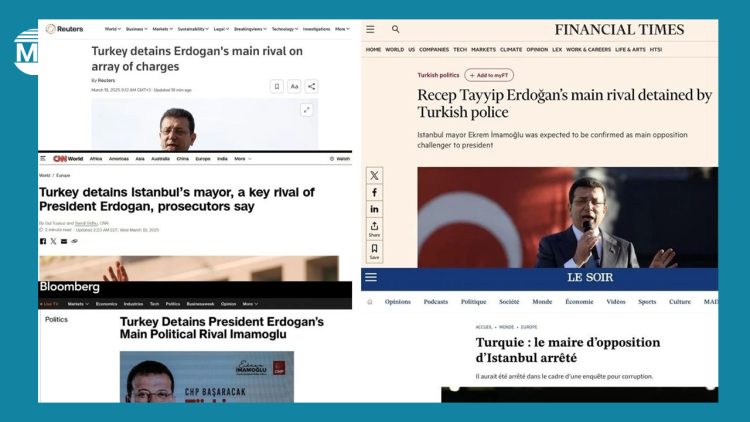This screenshot has height=422, width=750.
Task: Open CNN hamburger menu
Action: (x=43, y=158)
